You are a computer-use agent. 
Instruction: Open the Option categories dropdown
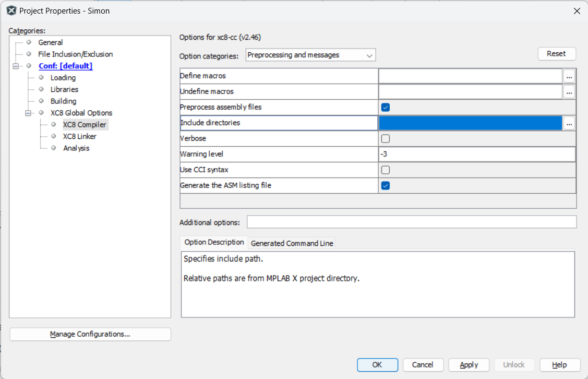click(310, 55)
